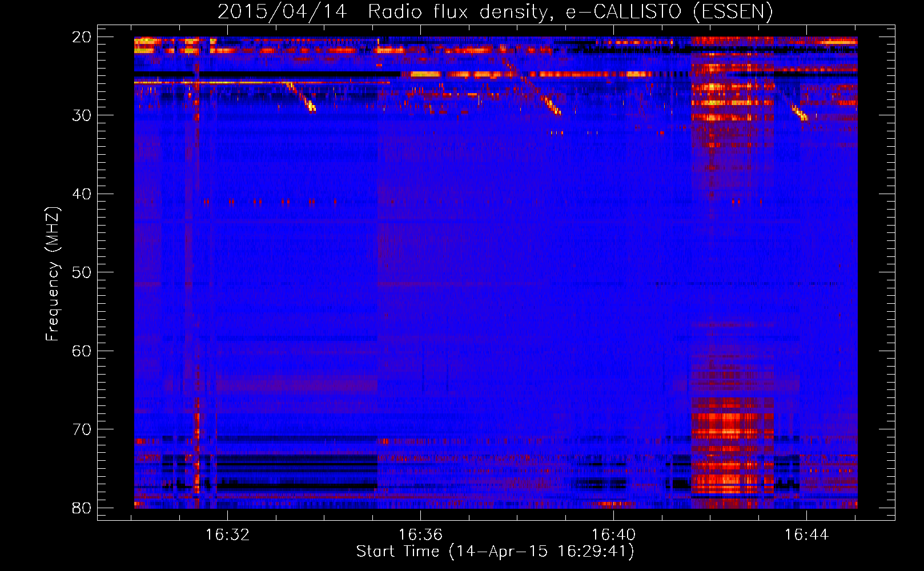
Task: Click the drifting burst ending near 16:34
Action: pyautogui.click(x=301, y=97)
